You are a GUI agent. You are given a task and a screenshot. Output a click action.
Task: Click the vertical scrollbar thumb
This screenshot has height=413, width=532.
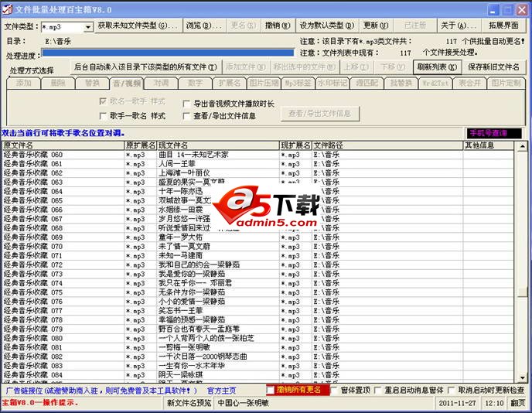click(523, 292)
